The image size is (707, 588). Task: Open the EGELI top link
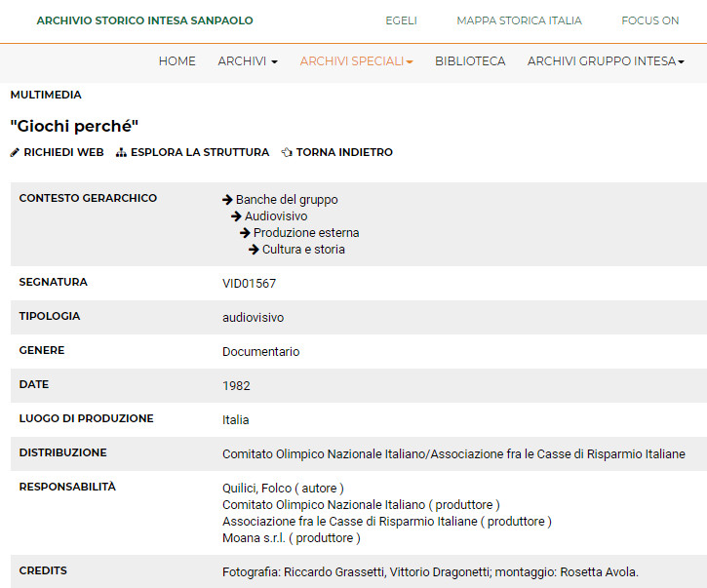click(x=402, y=20)
